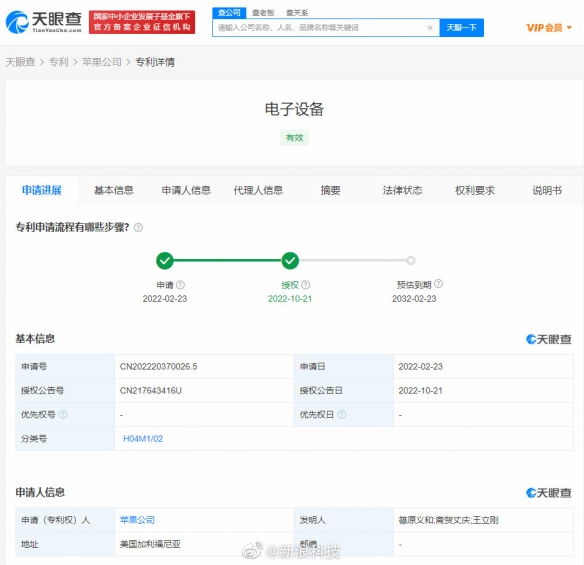This screenshot has height=565, width=584.
Task: Click the green 授权 date 2022-10-21 under timeline
Action: (x=290, y=299)
